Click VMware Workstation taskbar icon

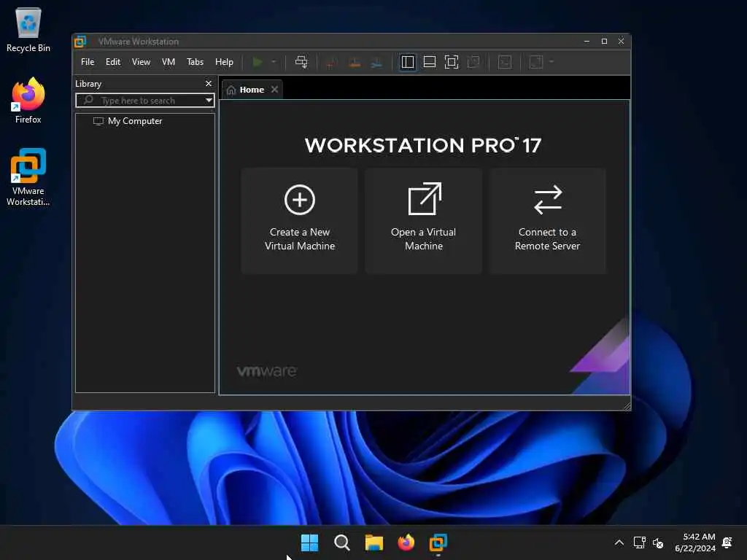(x=438, y=542)
